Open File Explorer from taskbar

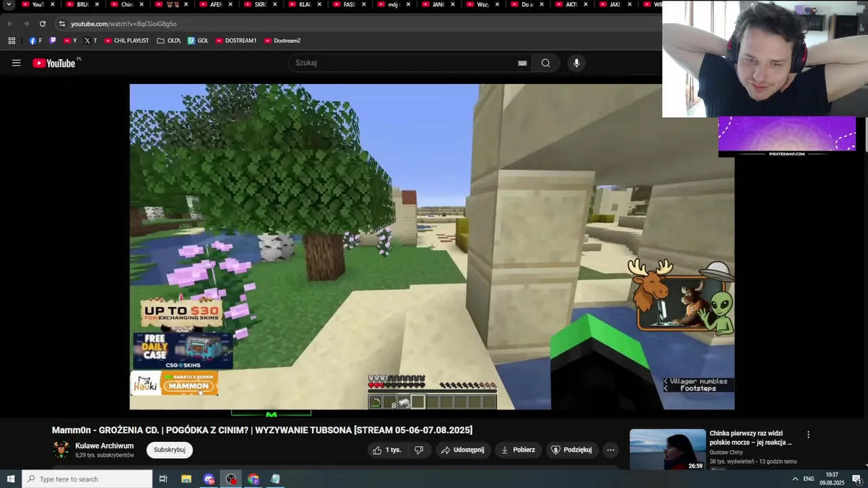click(186, 479)
